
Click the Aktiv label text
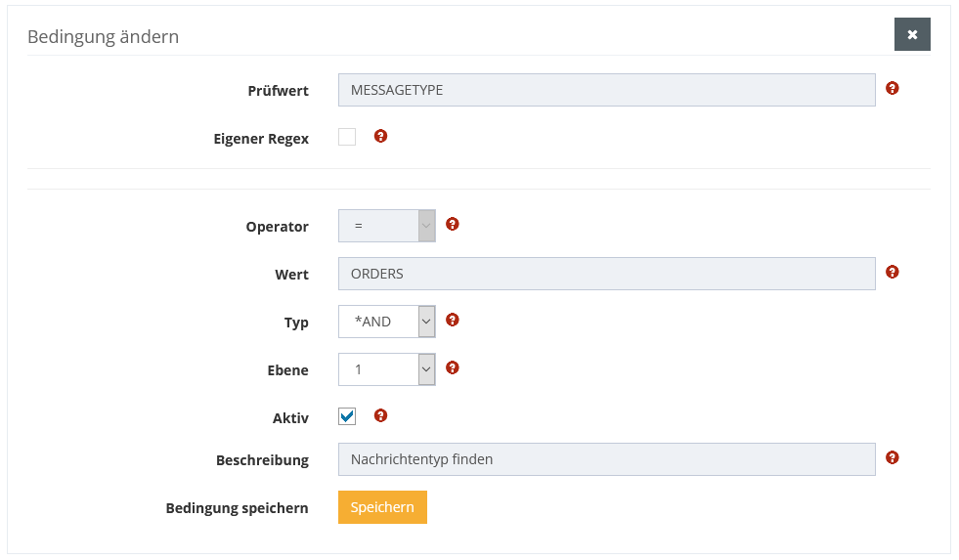(290, 418)
